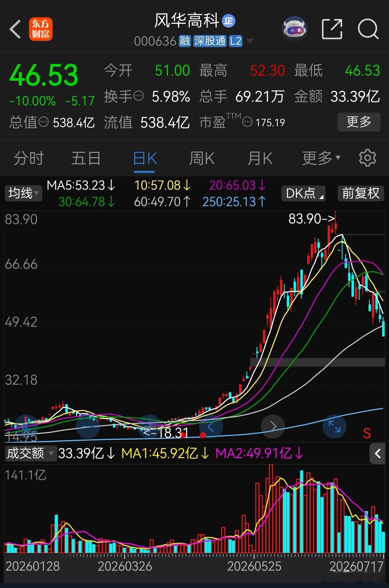Tap the 30:64.78 moving average value
This screenshot has height=588, width=389.
(x=87, y=202)
